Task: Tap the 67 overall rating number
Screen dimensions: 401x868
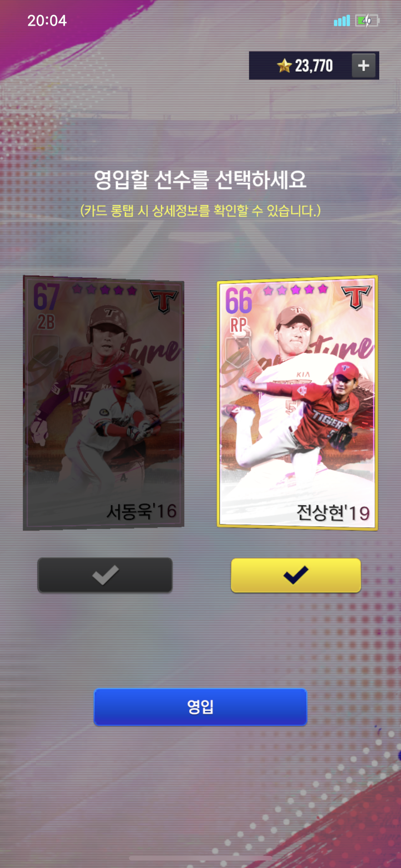Action: click(47, 297)
